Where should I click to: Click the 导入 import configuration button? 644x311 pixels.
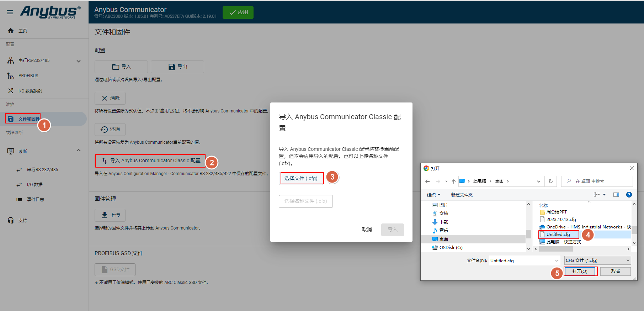(x=121, y=67)
